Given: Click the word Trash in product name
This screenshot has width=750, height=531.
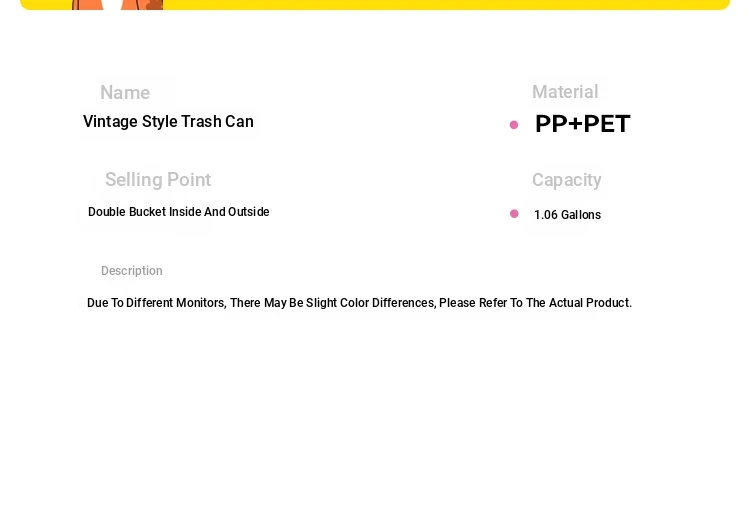Looking at the screenshot, I should pyautogui.click(x=201, y=122).
